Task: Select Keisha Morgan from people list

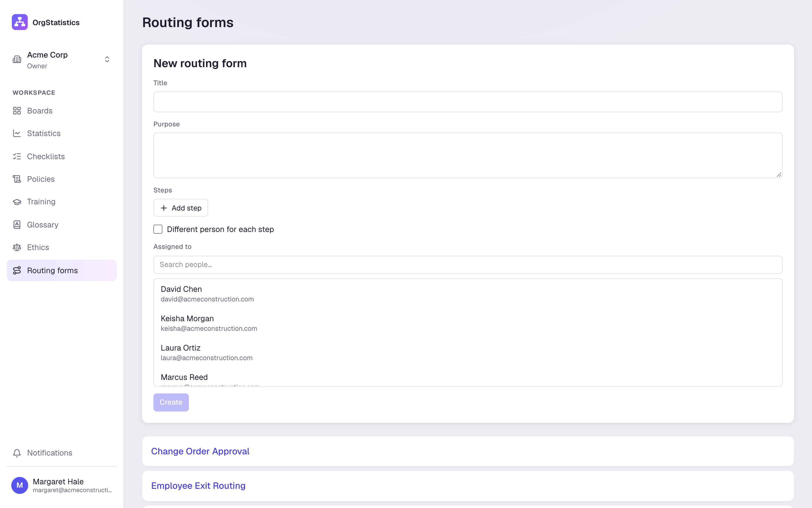Action: 468,323
